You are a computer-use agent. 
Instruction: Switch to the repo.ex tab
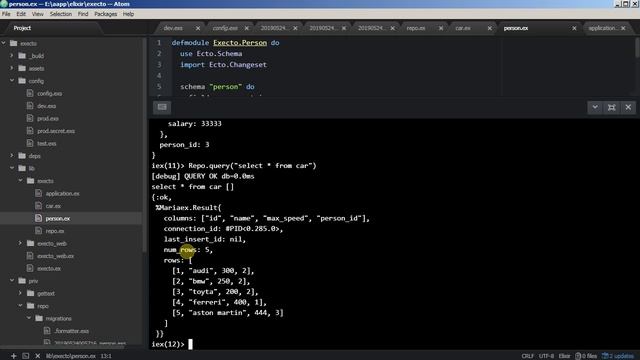(416, 28)
